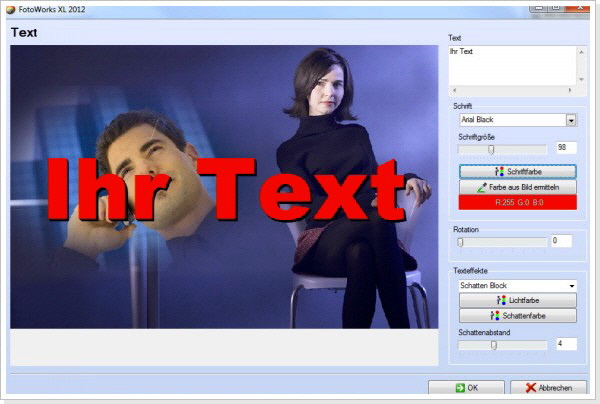Click the font size field showing 98

point(567,148)
